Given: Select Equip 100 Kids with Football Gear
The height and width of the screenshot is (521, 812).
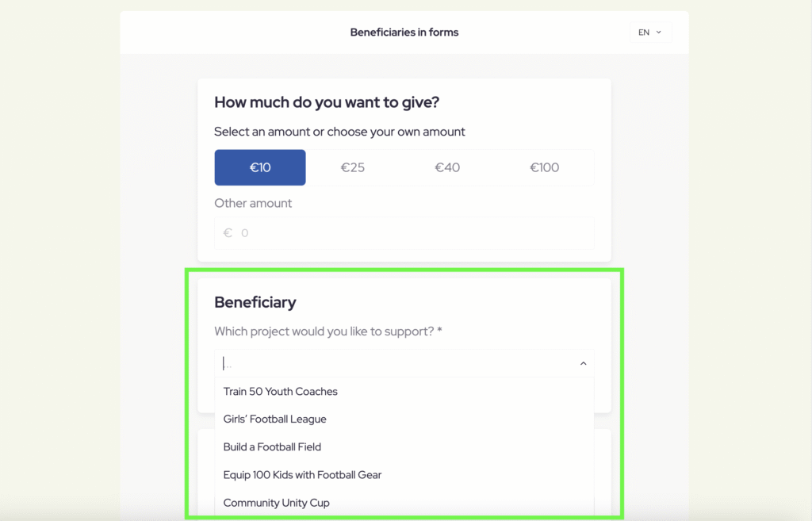Looking at the screenshot, I should (x=302, y=475).
